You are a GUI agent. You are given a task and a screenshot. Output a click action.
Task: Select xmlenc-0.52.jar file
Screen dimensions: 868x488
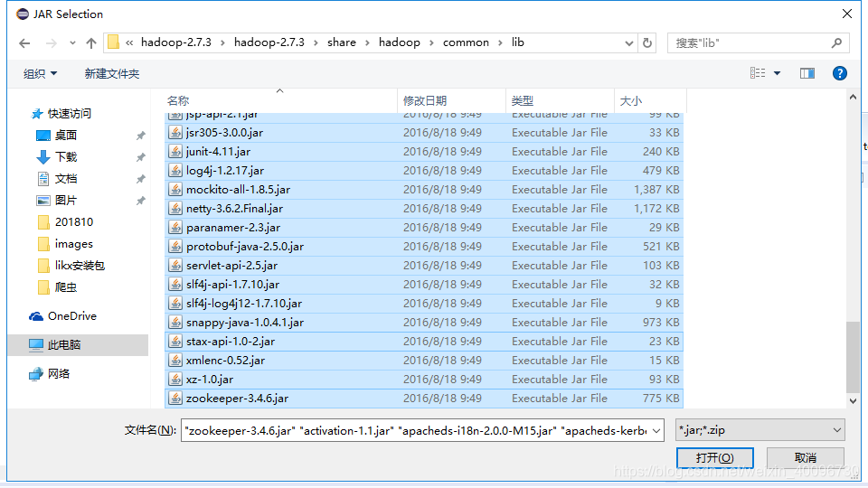point(424,361)
